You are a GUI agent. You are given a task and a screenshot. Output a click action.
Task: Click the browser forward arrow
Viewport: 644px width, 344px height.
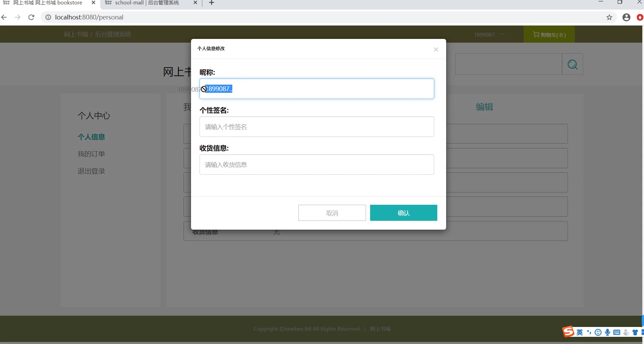click(18, 17)
